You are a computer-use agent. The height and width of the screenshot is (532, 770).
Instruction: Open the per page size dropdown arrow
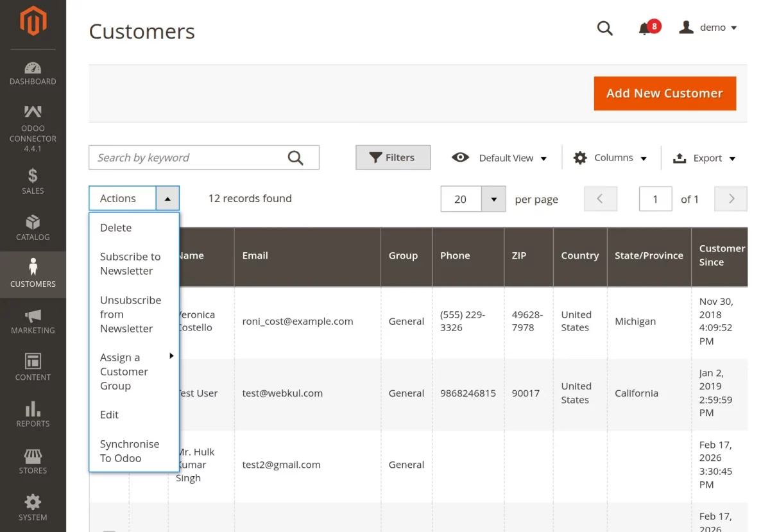pos(493,199)
